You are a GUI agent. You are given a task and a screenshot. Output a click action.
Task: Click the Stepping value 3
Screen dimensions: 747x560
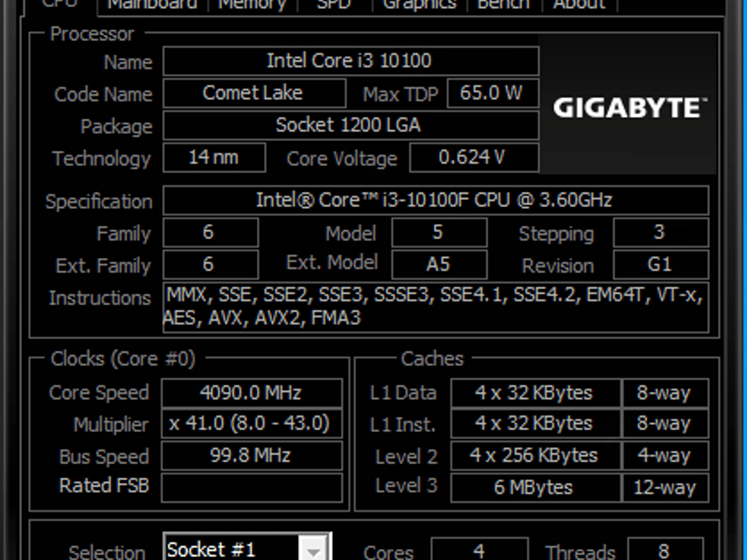click(661, 233)
